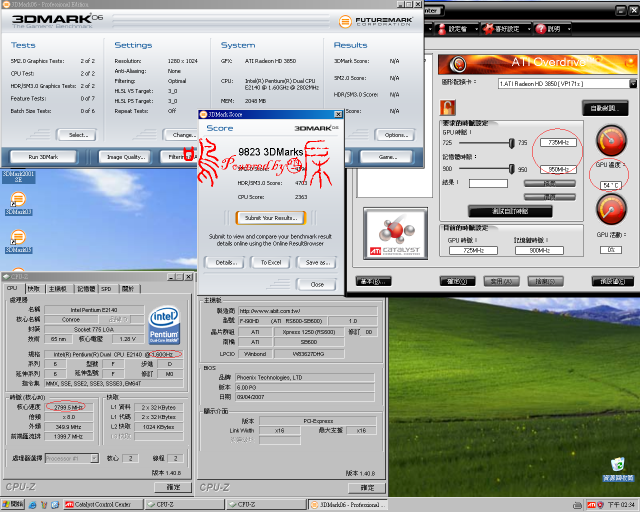This screenshot has height=512, width=640.
Task: Open the 3DMark2001 SE desktop shortcut
Action: tap(18, 176)
